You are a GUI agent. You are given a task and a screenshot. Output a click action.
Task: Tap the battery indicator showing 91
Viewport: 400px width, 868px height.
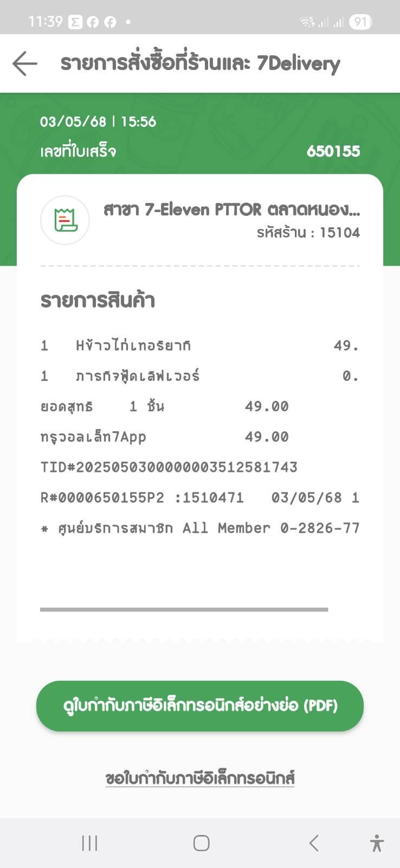tap(360, 22)
